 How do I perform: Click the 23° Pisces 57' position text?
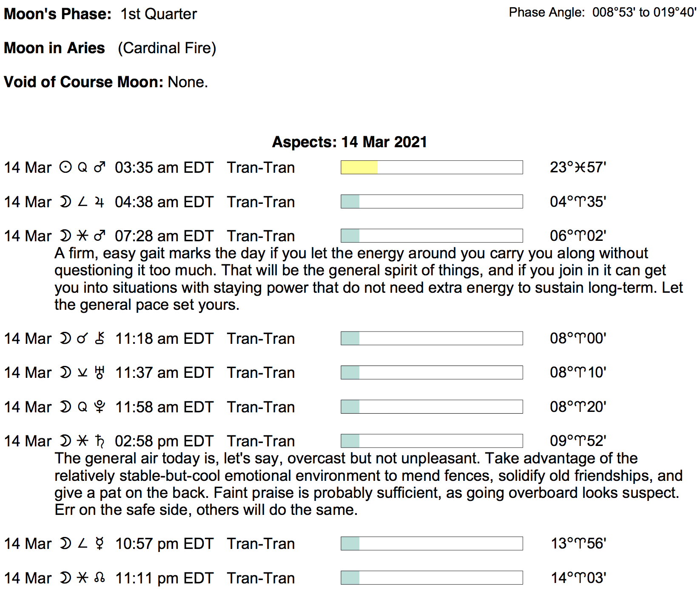[578, 167]
